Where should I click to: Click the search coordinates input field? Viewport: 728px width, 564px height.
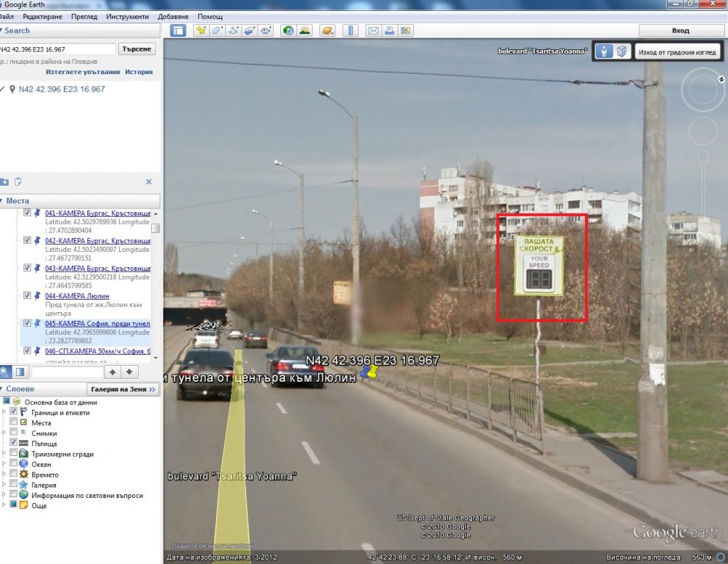point(57,49)
